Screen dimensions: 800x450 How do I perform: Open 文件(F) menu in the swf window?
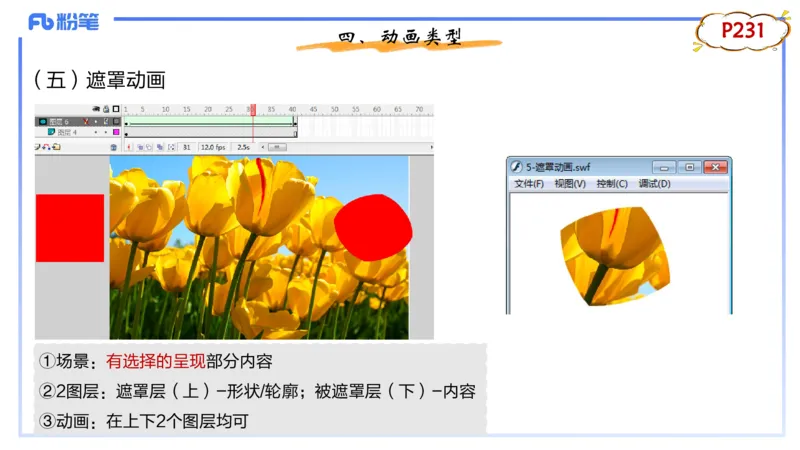[529, 184]
